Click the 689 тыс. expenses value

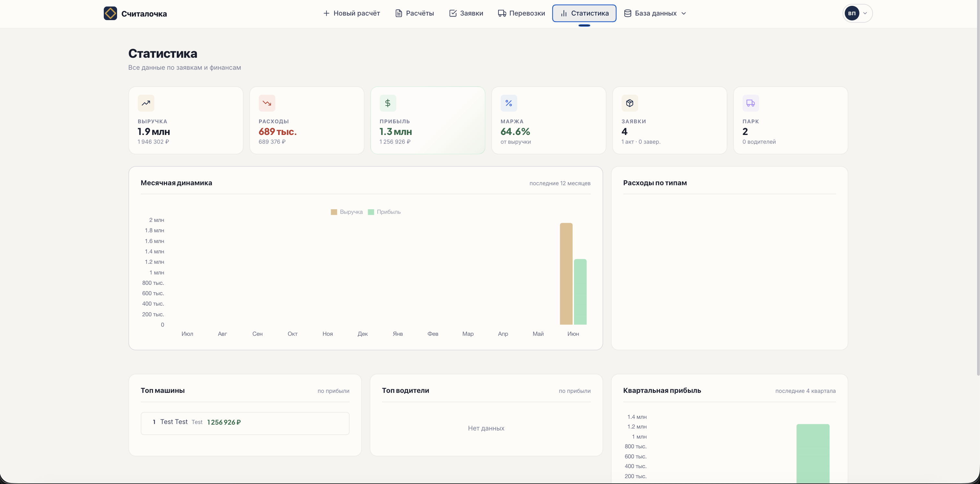[x=277, y=132]
